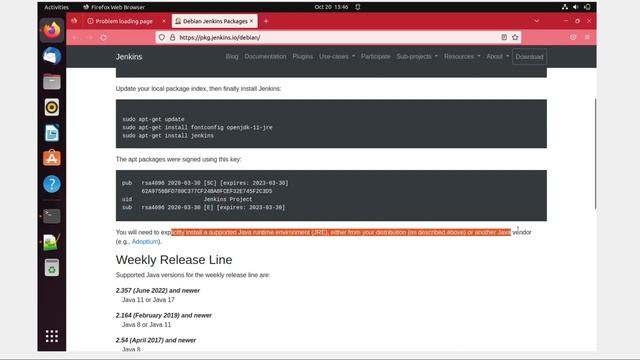Open Ubuntu Software store icon
This screenshot has width=640, height=360.
[52, 158]
